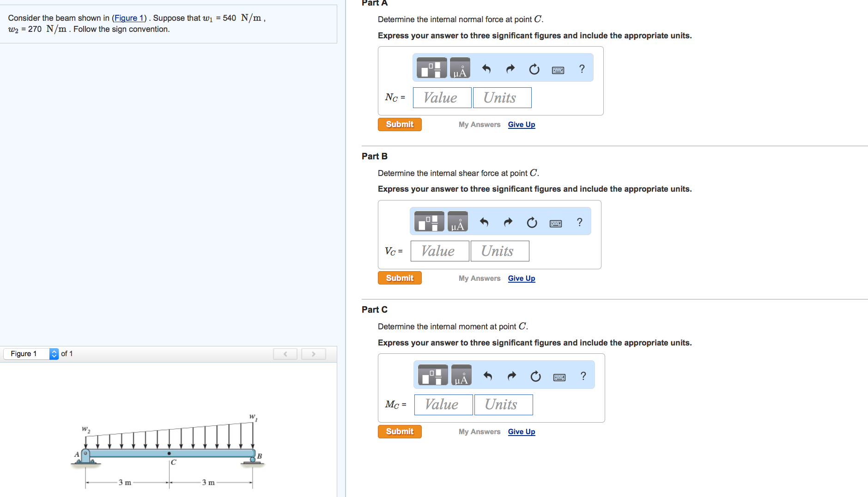
Task: Give Up on Part A
Action: click(x=522, y=125)
